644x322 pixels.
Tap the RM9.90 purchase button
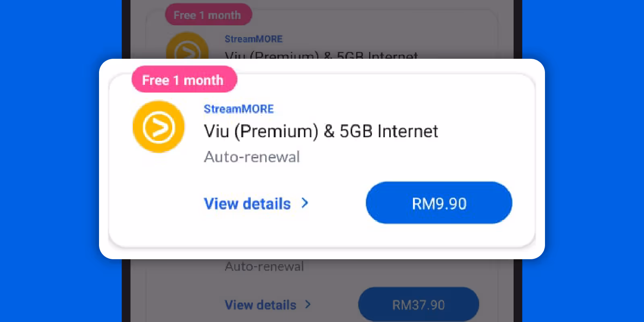(x=439, y=203)
